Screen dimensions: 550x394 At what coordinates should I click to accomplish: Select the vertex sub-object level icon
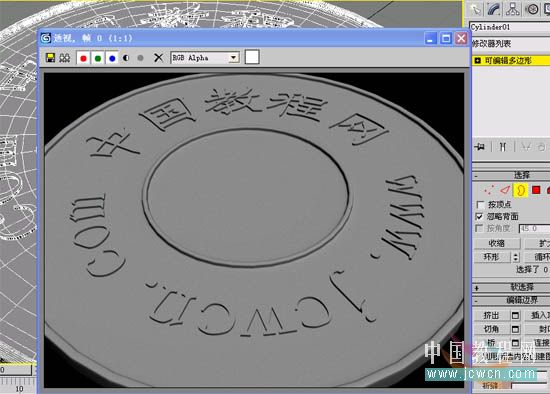tap(488, 190)
